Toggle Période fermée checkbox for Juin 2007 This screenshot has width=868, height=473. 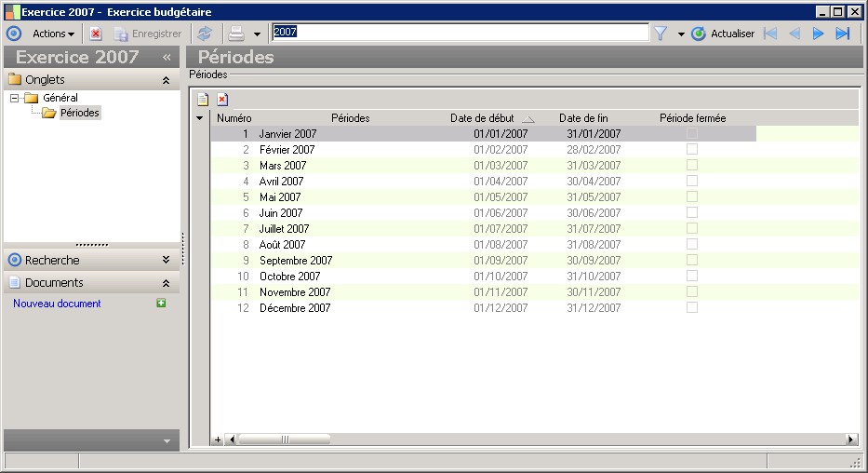pos(692,212)
